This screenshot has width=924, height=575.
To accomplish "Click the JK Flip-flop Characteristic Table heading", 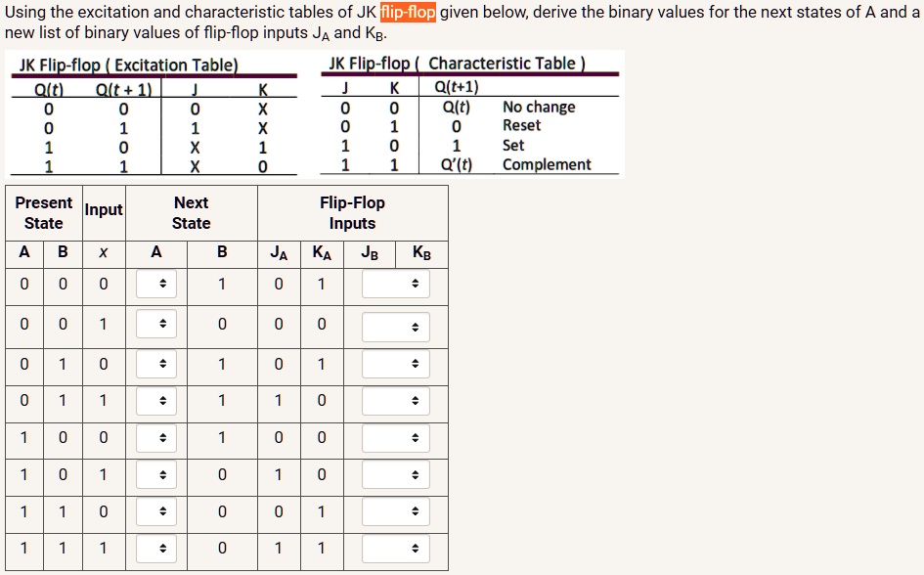I will click(x=458, y=63).
